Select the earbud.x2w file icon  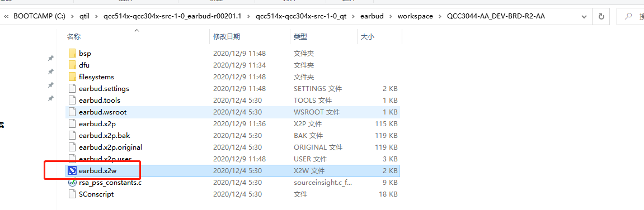point(72,171)
